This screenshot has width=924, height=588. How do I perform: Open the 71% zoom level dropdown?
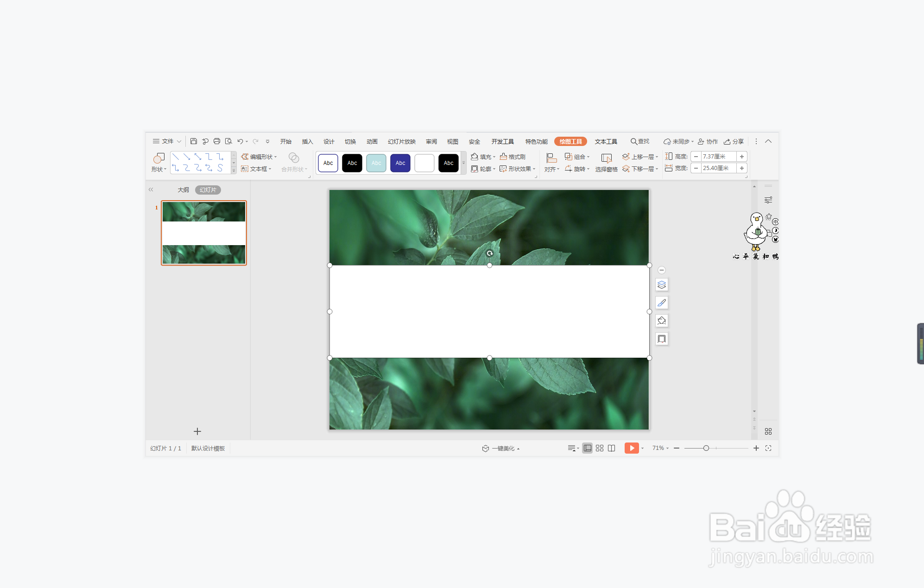[661, 448]
